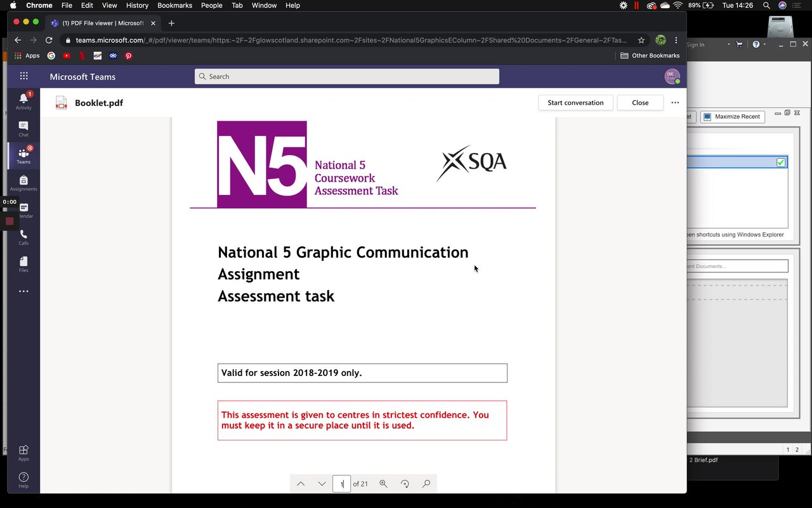This screenshot has height=508, width=812.
Task: Open the Files section in sidebar
Action: point(23,264)
